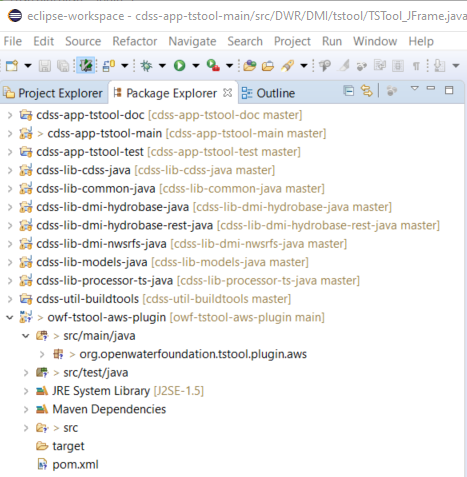Open the dropdown after the red toolbox run icon

click(x=229, y=66)
